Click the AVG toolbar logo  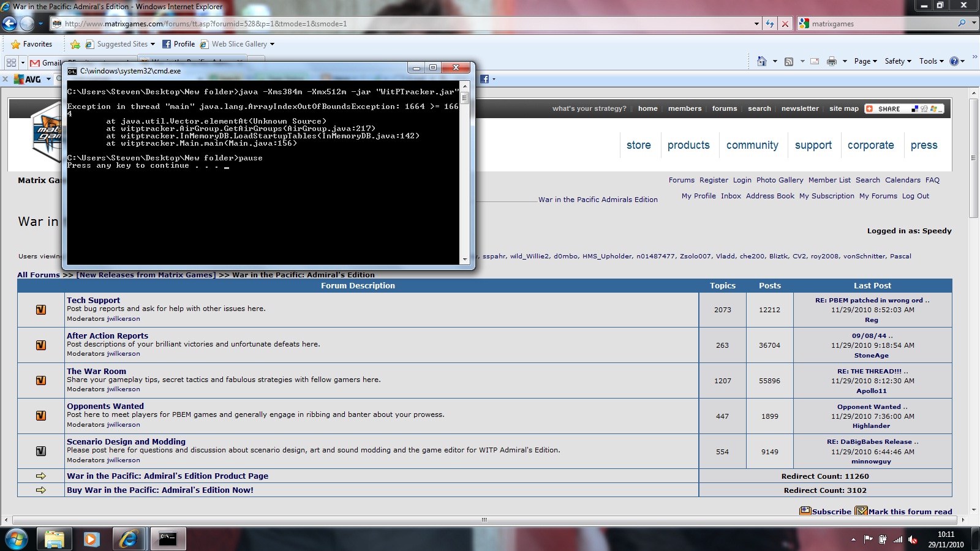coord(28,79)
